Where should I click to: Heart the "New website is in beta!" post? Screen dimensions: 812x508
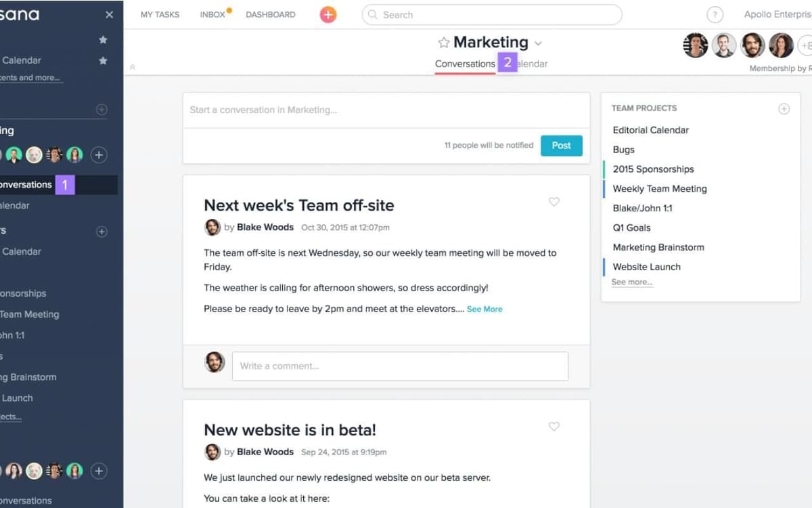[x=554, y=427]
